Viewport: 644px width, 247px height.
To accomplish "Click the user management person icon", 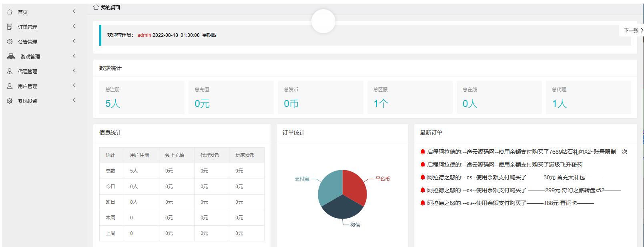I will coord(10,86).
